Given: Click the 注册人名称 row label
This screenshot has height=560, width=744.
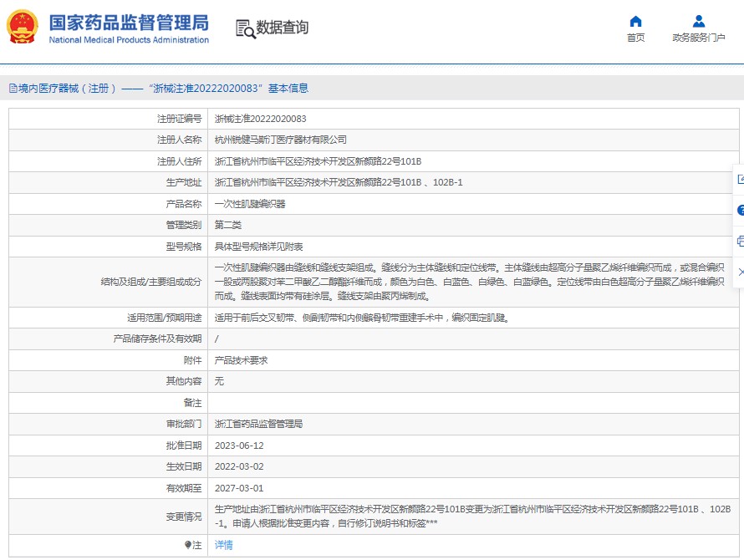Looking at the screenshot, I should point(180,140).
